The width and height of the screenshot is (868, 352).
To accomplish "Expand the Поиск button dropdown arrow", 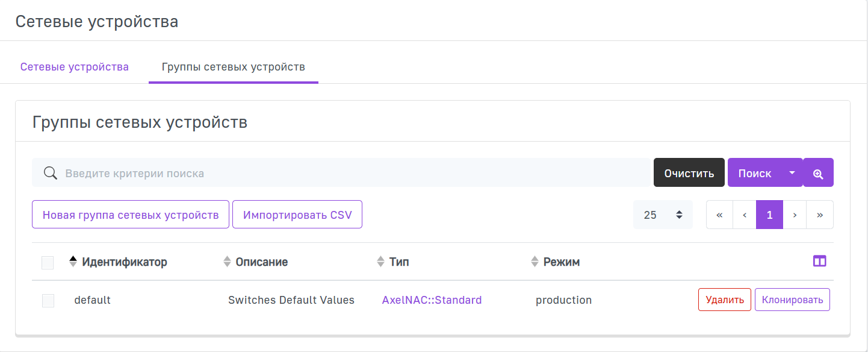I will (792, 173).
